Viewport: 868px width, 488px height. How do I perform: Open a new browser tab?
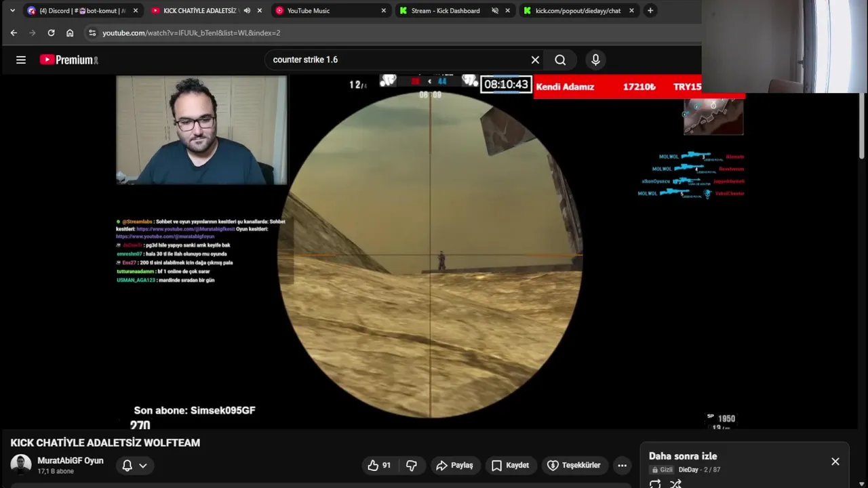(650, 11)
